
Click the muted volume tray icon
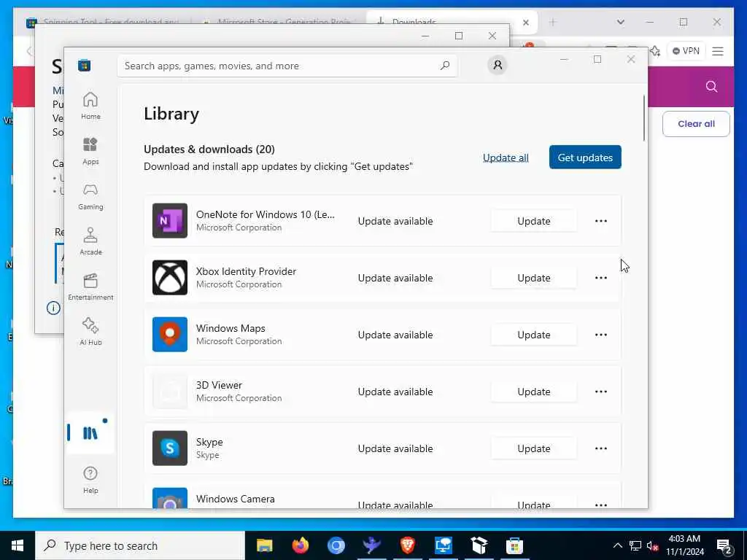click(x=653, y=545)
